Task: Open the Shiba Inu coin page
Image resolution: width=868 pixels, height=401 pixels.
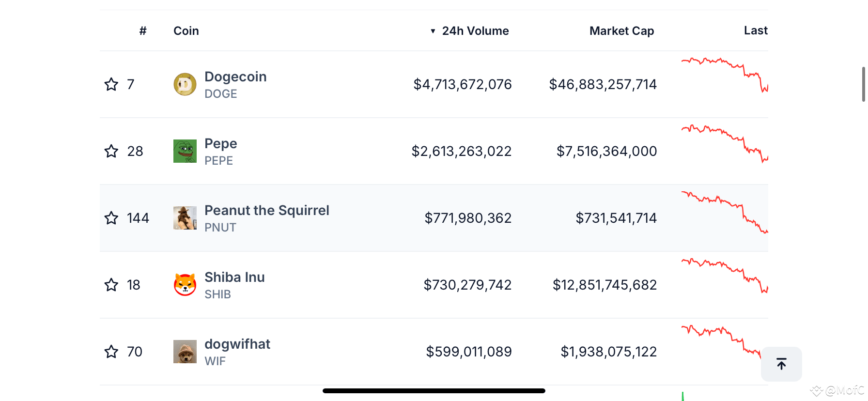Action: pyautogui.click(x=234, y=277)
